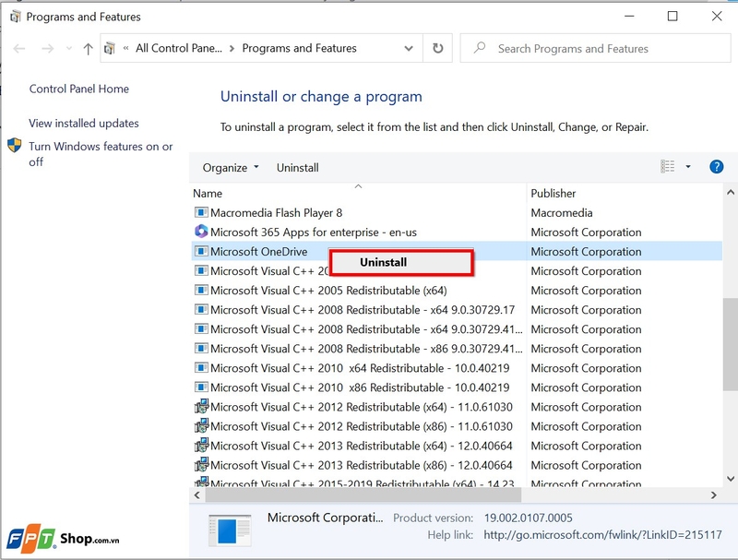The height and width of the screenshot is (560, 738).
Task: Select Macromedia Flash Player 8 row
Action: [x=457, y=213]
